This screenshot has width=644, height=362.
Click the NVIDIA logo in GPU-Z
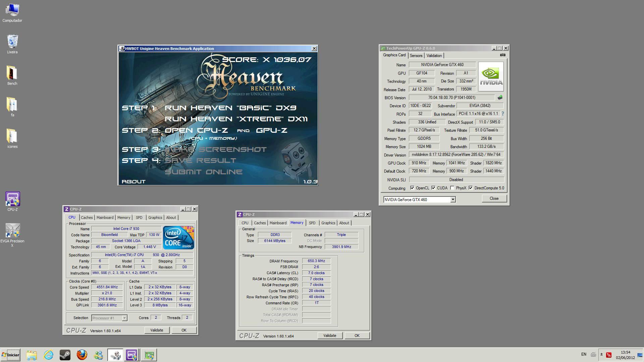(491, 76)
